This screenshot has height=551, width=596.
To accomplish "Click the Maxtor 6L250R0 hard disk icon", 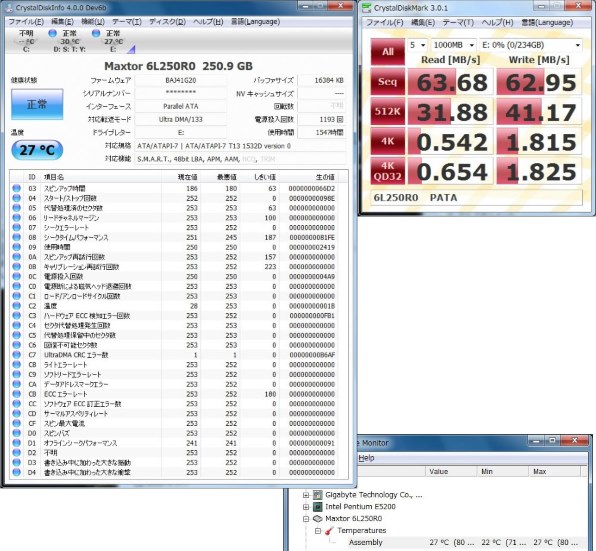I will 317,518.
